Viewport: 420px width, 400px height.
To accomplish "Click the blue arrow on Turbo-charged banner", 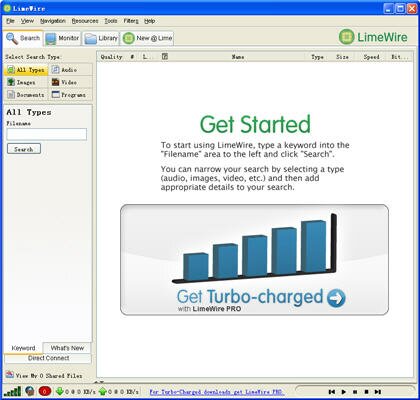I will click(x=336, y=298).
